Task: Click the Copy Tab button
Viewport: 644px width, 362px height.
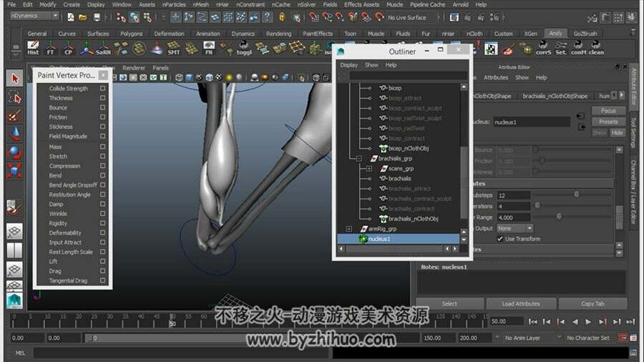Action: (592, 304)
